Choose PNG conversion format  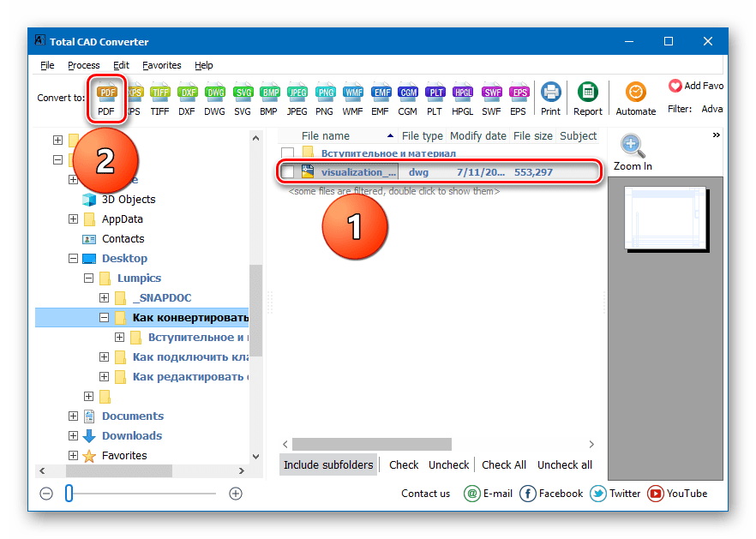(x=325, y=99)
